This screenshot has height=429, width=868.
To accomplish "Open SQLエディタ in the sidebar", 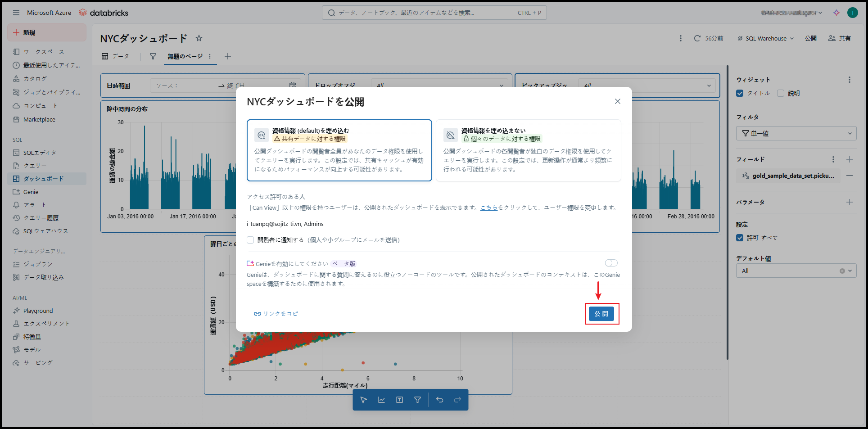I will coord(47,153).
